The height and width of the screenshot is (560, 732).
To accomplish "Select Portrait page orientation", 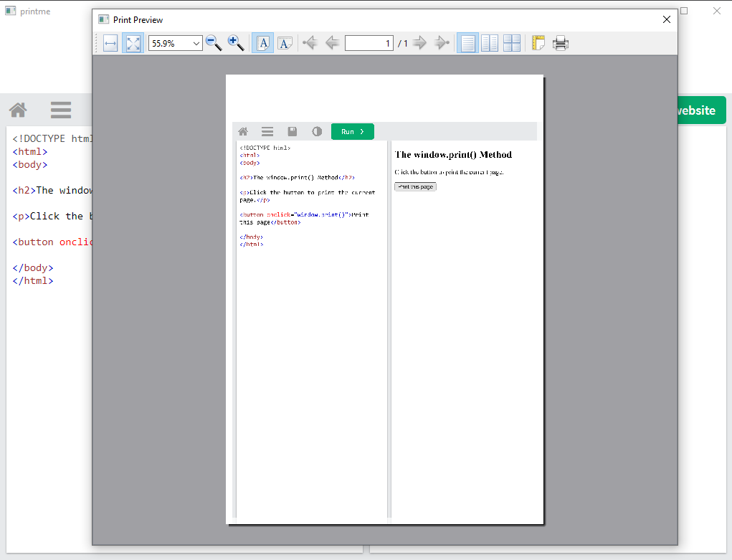I will coord(262,44).
